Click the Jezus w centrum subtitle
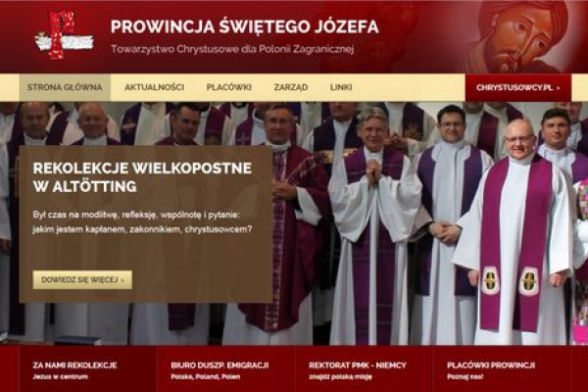Image resolution: width=588 pixels, height=392 pixels. tap(60, 376)
